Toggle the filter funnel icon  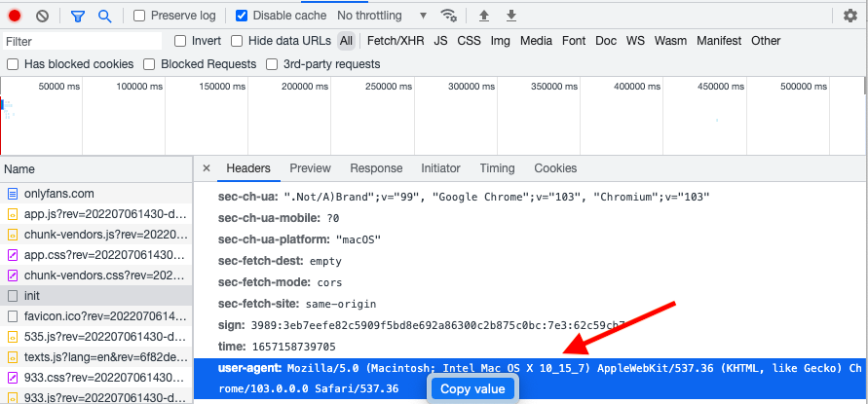point(78,16)
